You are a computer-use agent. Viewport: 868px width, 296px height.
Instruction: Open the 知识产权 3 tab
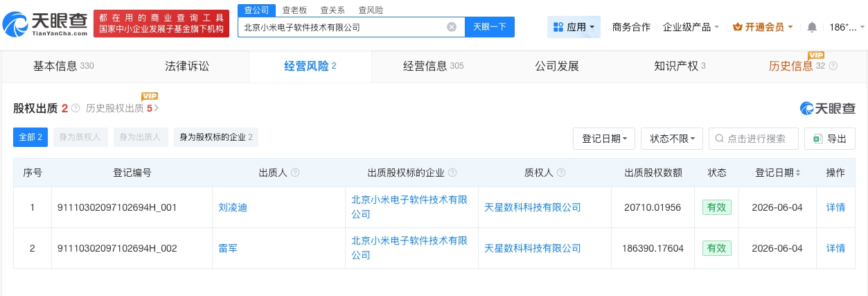[x=680, y=66]
